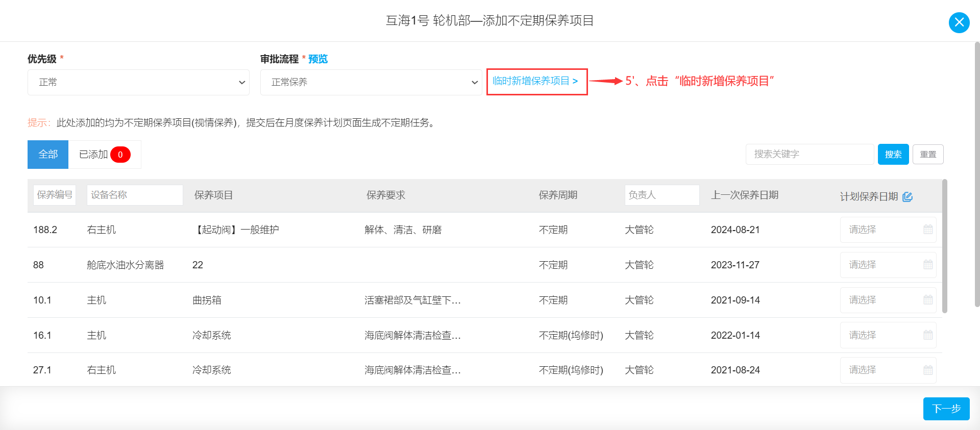This screenshot has width=980, height=430.
Task: Click 活塞裙部及气缸壁下… cell
Action: 412,300
